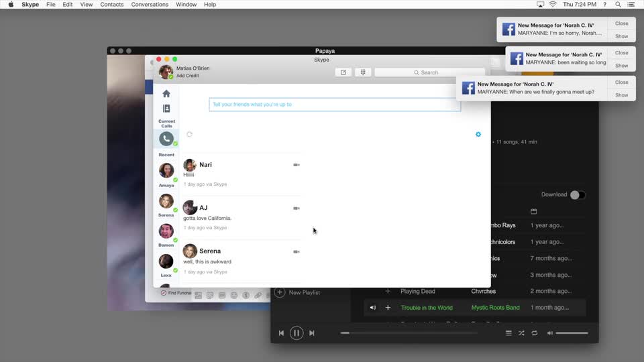Click the compose new conversation icon in Skype
Viewport: 644px width, 362px height.
(x=343, y=72)
